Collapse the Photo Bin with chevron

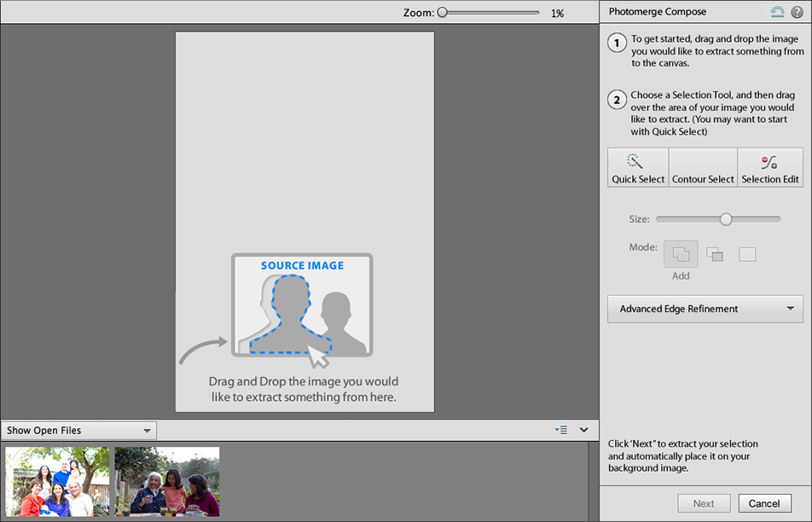(x=584, y=431)
